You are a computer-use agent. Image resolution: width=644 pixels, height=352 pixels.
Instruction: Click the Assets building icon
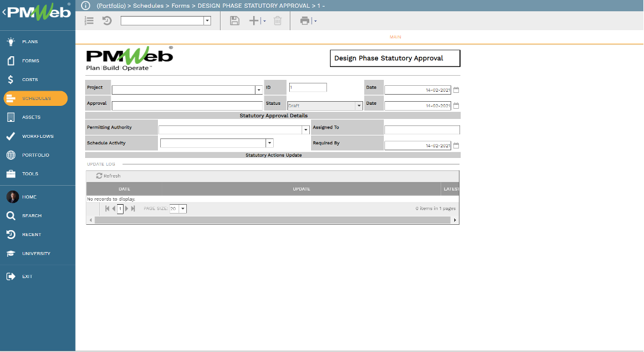(11, 117)
